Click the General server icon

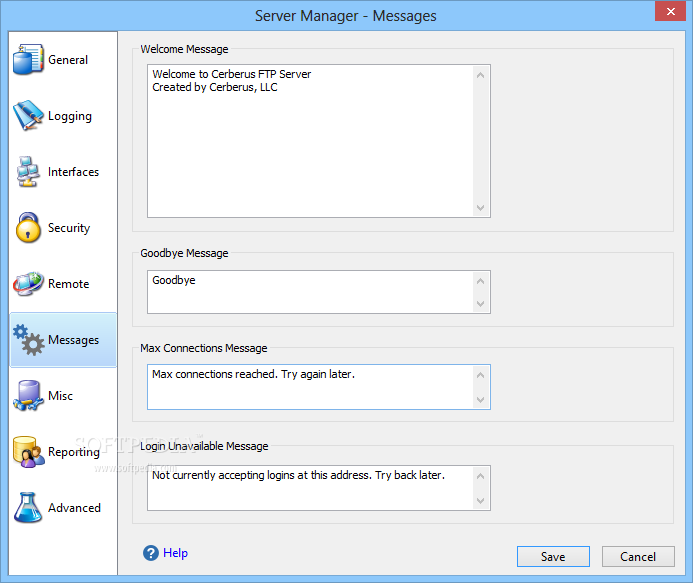28,59
